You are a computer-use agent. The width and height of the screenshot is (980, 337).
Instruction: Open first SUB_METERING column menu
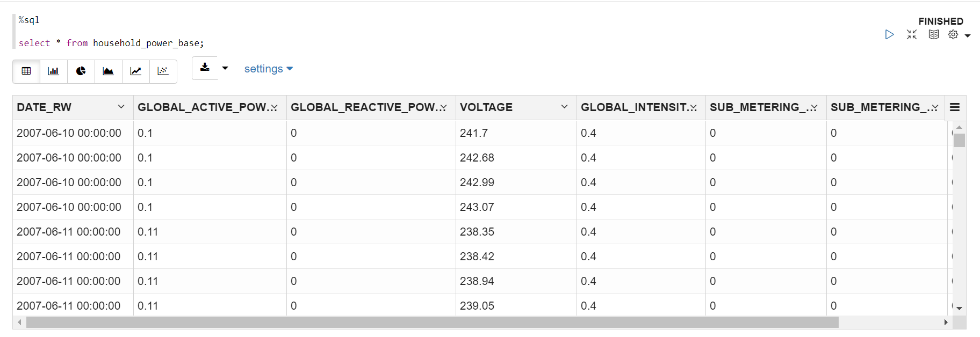click(x=814, y=107)
